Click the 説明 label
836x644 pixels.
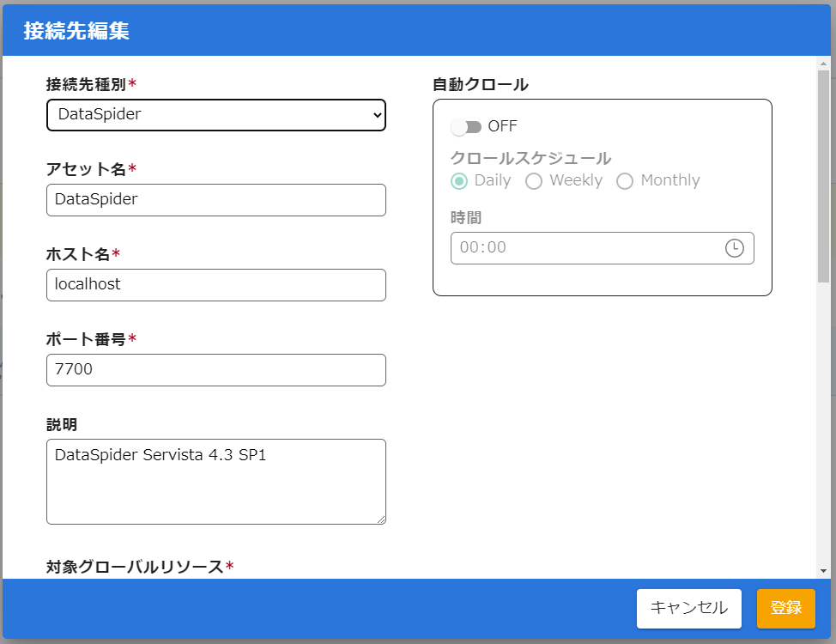pyautogui.click(x=62, y=425)
